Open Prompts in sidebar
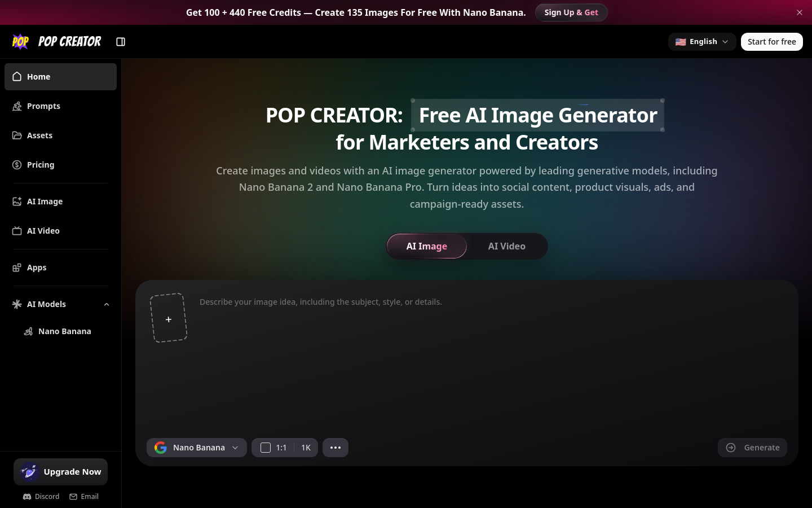812x508 pixels. click(60, 106)
